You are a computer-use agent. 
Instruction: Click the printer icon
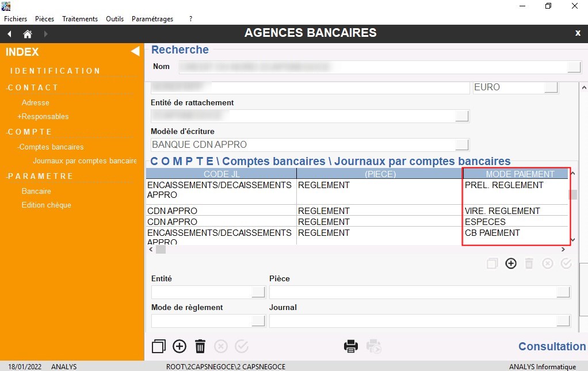pyautogui.click(x=351, y=346)
